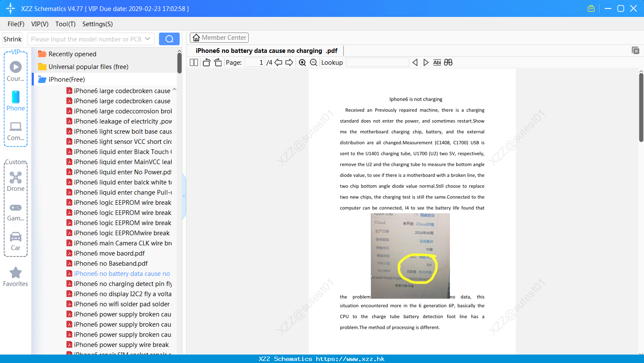Expand the Recently opened folder
644x363 pixels.
pyautogui.click(x=72, y=54)
